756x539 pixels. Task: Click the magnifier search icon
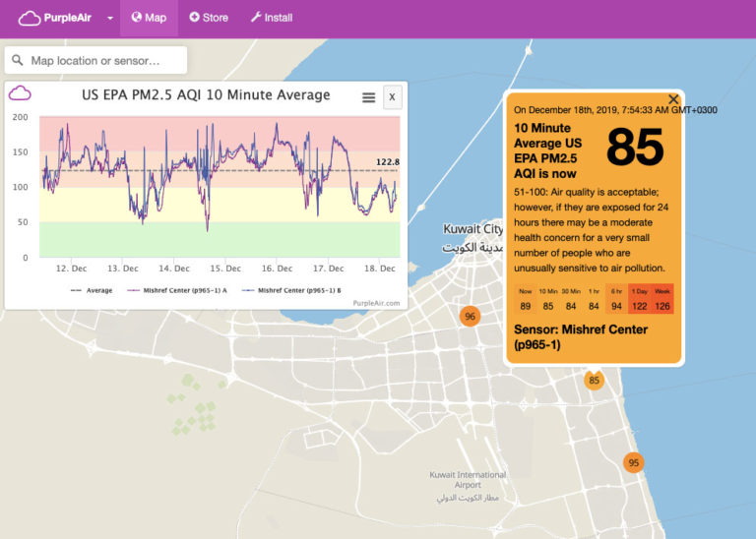pos(18,60)
